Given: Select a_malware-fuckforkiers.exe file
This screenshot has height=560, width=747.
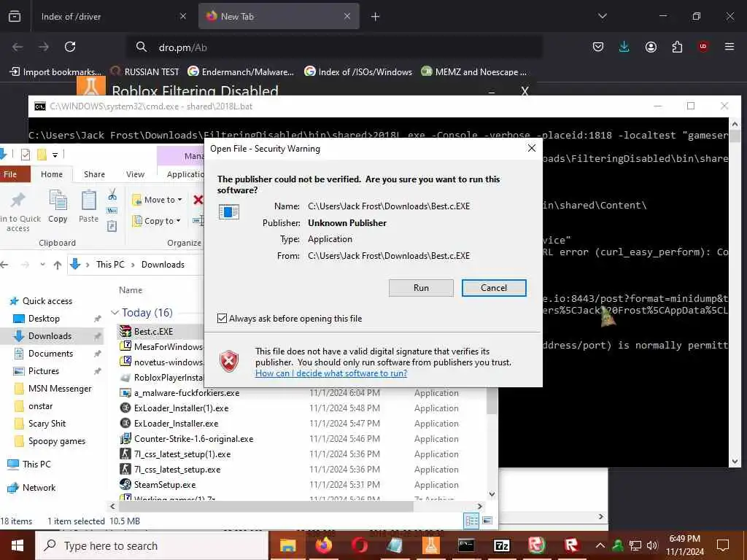Looking at the screenshot, I should (x=187, y=393).
